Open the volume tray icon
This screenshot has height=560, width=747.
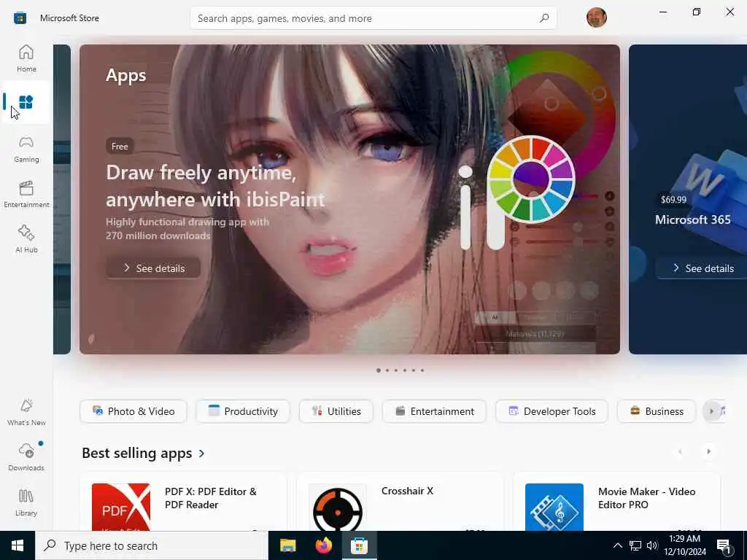[x=652, y=545]
